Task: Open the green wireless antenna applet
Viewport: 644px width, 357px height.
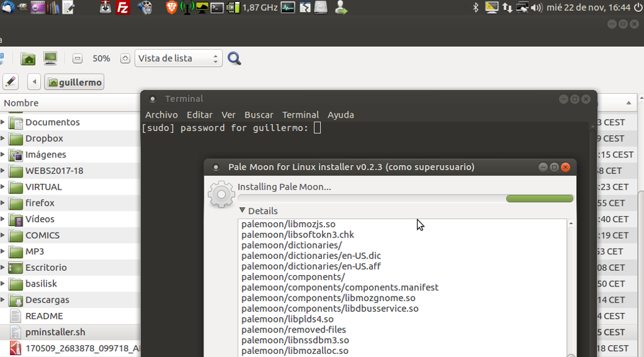Action: [187, 8]
